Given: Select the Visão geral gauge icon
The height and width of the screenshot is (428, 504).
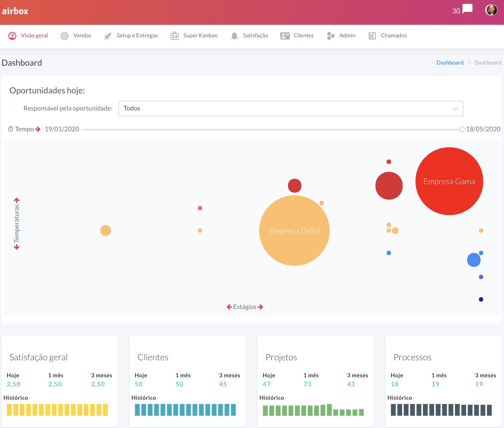Looking at the screenshot, I should (12, 36).
